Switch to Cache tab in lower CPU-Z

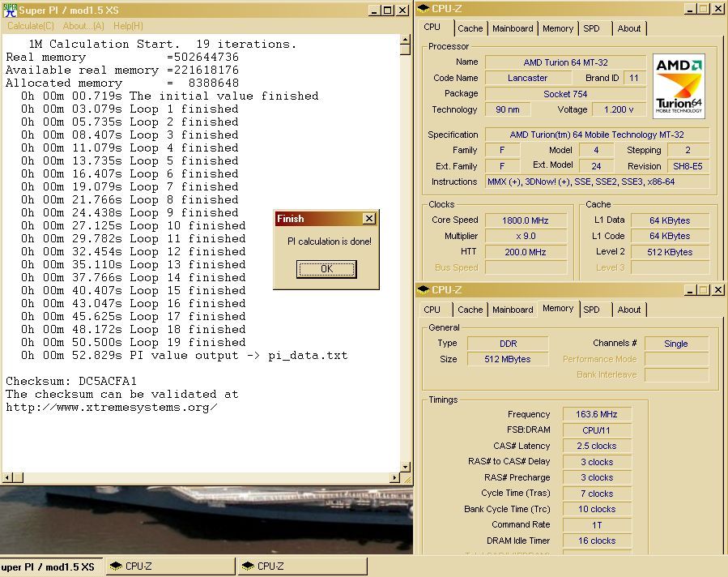click(x=470, y=310)
